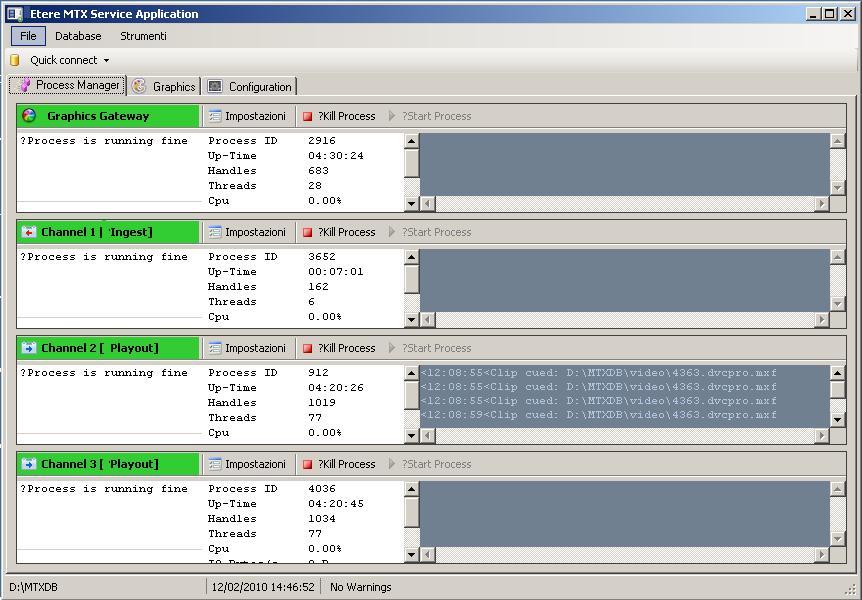Open the Database menu
Screen dimensions: 862x600
tap(78, 36)
